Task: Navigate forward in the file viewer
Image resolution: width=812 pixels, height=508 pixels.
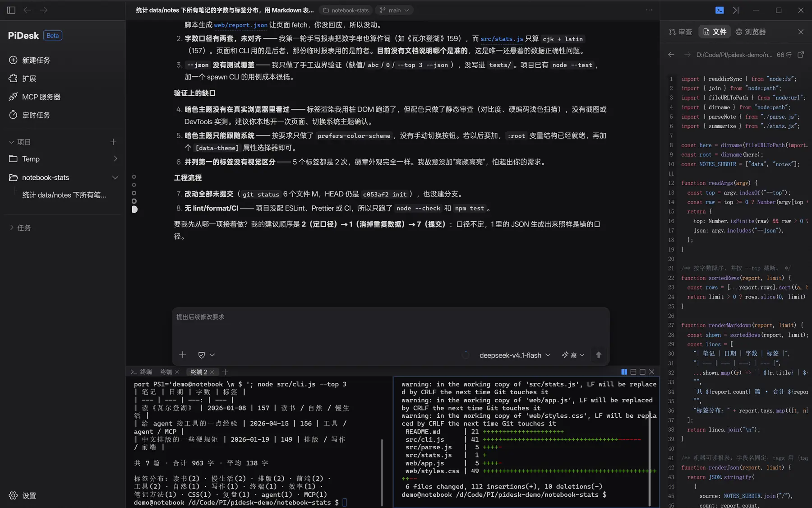Action: click(x=687, y=55)
